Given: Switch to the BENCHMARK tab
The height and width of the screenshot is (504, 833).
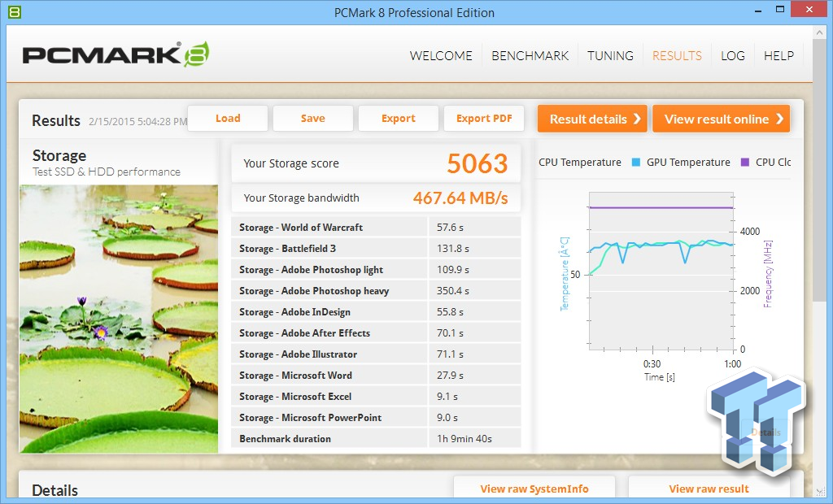Looking at the screenshot, I should point(530,56).
